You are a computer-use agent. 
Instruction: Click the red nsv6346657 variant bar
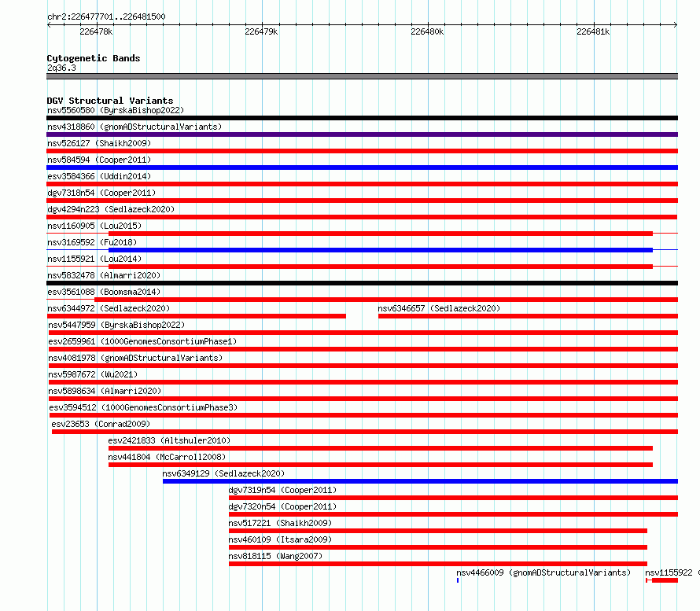[x=528, y=316]
